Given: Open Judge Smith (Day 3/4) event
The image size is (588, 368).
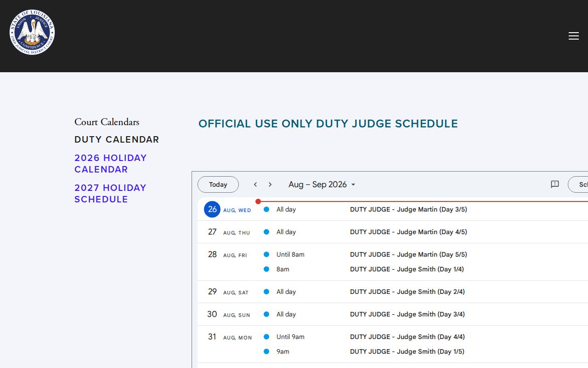Looking at the screenshot, I should (407, 314).
